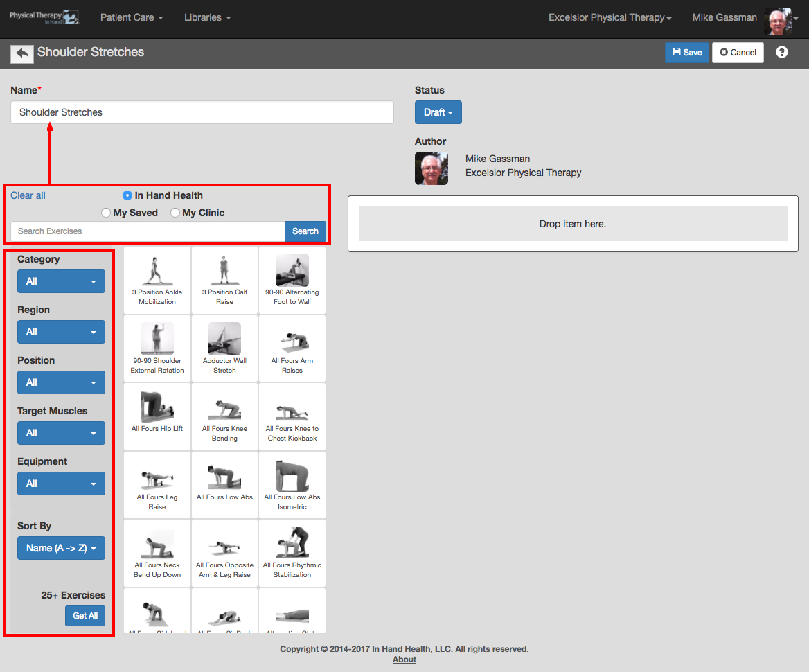Click the Physical Therapy In Hand logo
This screenshot has width=809, height=672.
[x=44, y=17]
